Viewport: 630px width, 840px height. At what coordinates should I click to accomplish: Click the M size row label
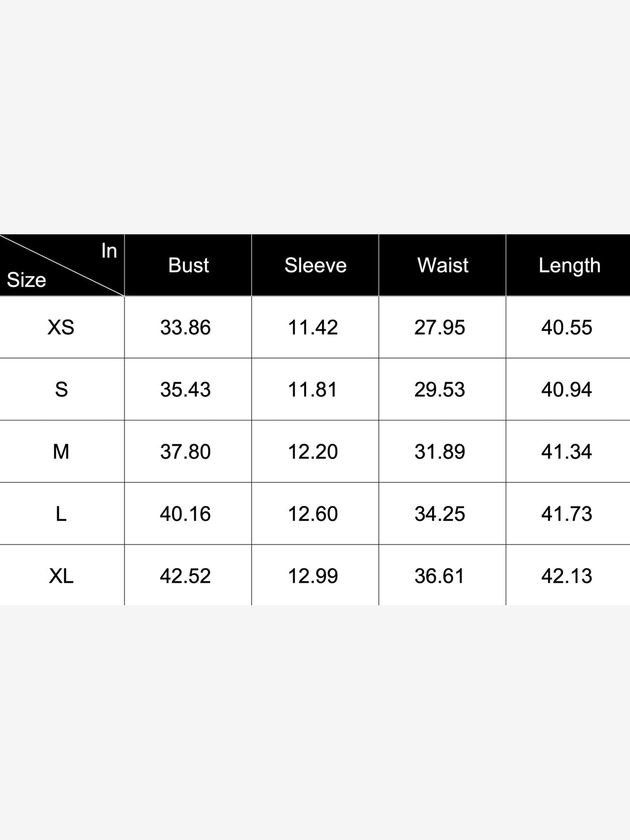tap(61, 451)
